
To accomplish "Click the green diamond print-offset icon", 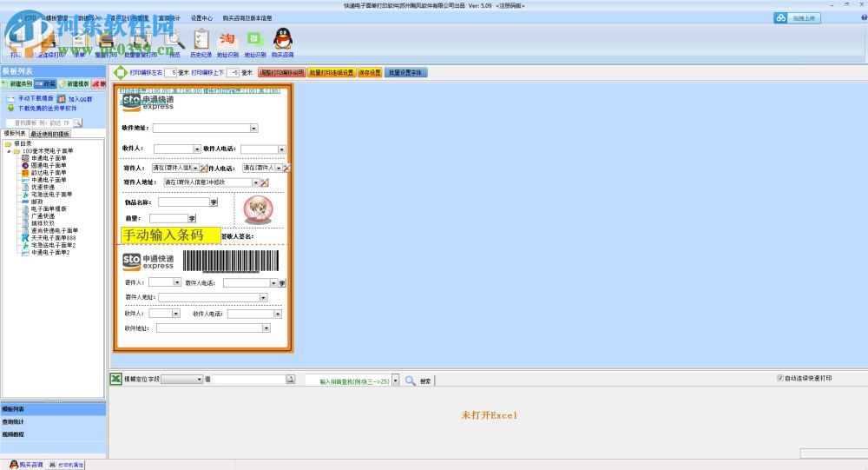I will click(x=120, y=73).
